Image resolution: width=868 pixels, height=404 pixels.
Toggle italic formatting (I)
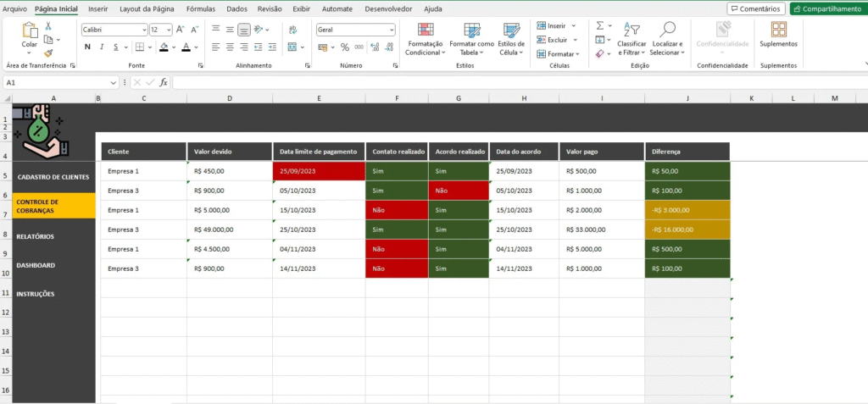(100, 47)
